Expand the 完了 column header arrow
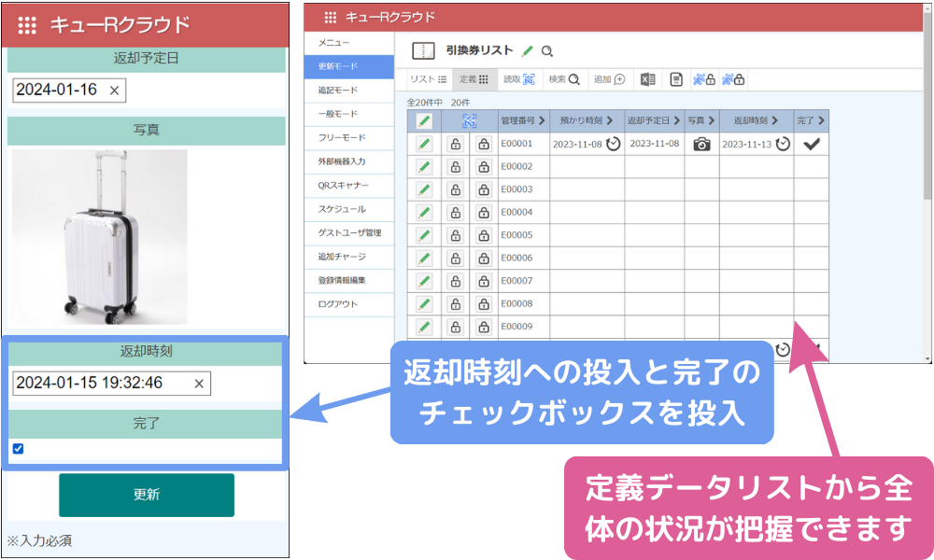Viewport: 934px width, 560px height. [x=821, y=120]
